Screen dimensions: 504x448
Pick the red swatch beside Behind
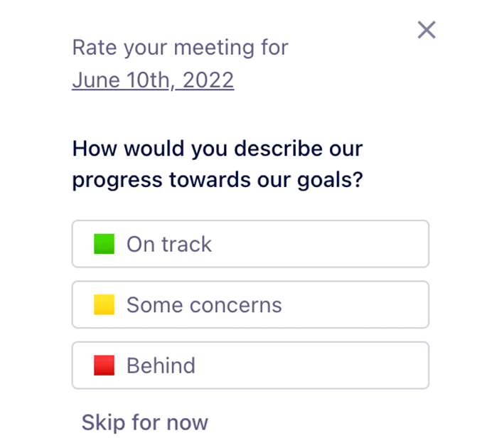point(104,366)
